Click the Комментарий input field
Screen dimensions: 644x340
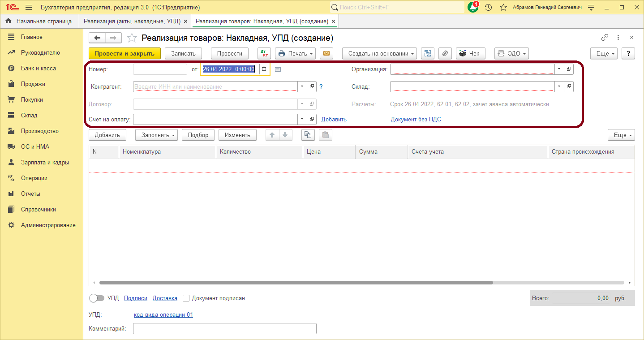pyautogui.click(x=224, y=328)
